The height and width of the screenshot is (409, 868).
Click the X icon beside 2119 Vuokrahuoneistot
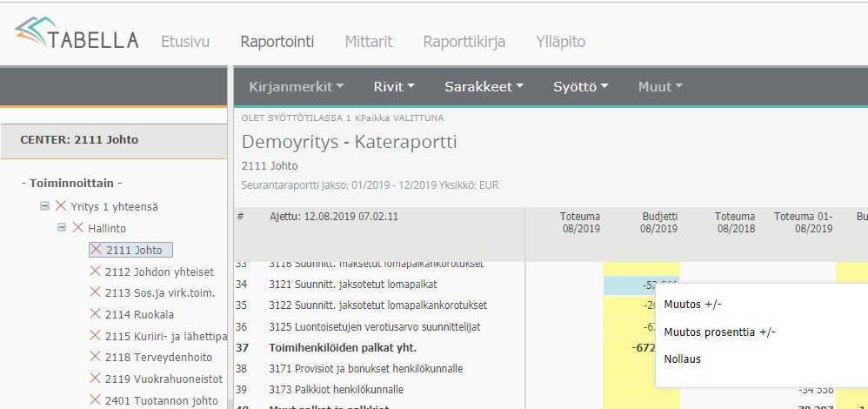click(96, 379)
